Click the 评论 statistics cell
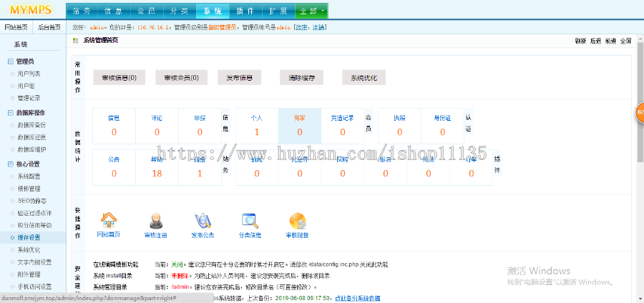This screenshot has width=644, height=303. 157,126
